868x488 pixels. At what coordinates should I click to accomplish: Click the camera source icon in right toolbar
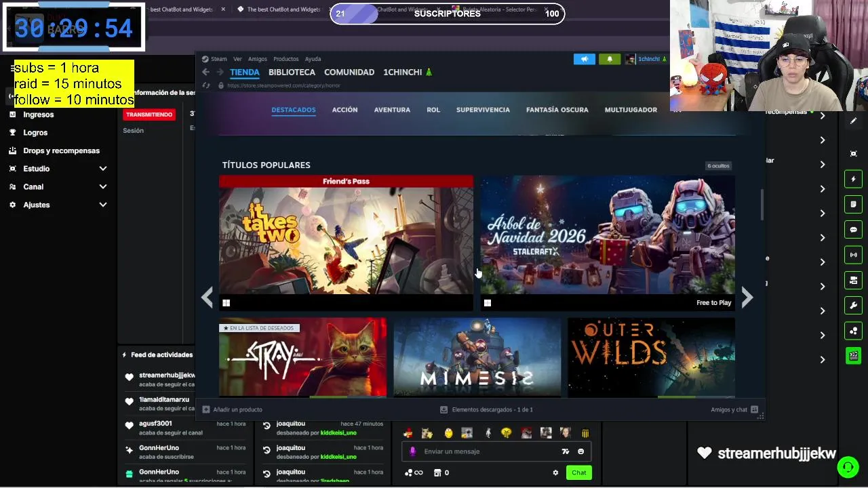click(853, 280)
